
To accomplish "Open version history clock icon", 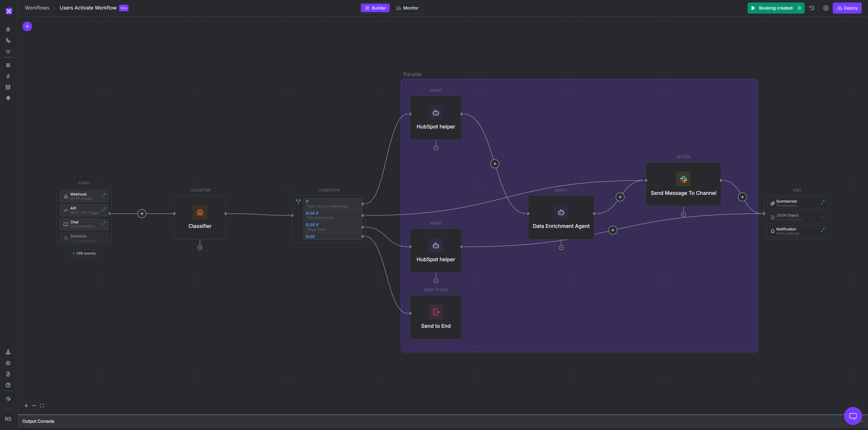I will 812,8.
